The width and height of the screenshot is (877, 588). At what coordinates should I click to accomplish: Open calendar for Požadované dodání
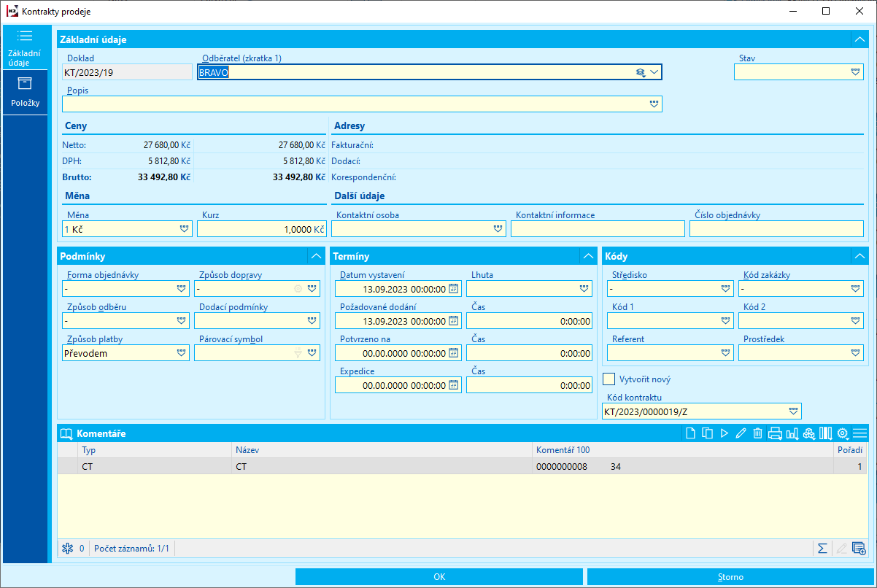[453, 321]
